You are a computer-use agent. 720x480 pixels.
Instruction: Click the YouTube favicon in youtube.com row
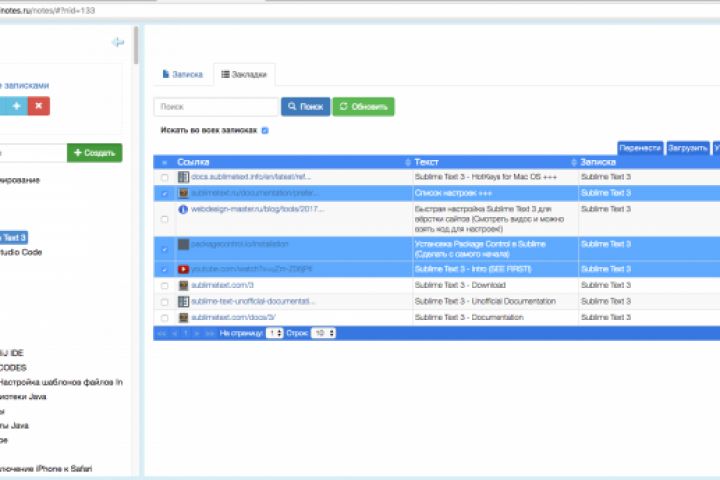pos(183,269)
